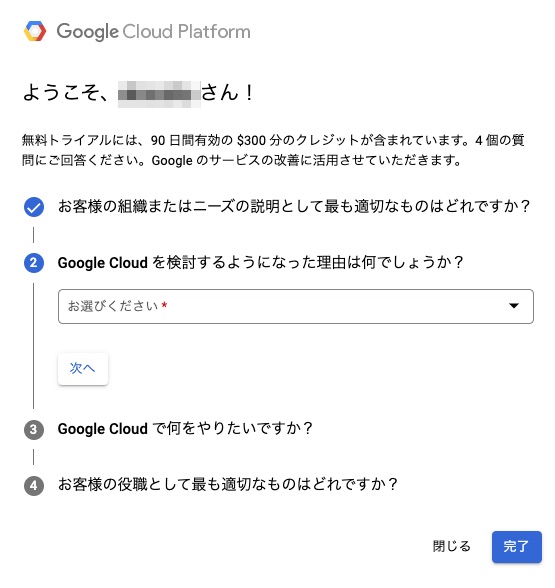Click the gray step 4 number icon
Viewport: 555px width, 588px height.
point(34,486)
